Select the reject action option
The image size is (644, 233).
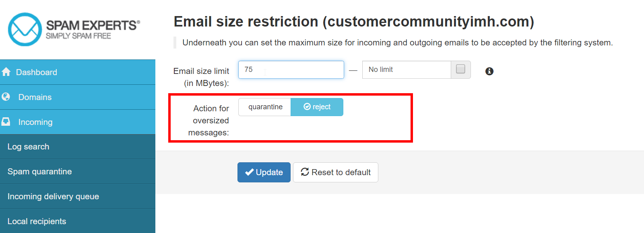[317, 107]
